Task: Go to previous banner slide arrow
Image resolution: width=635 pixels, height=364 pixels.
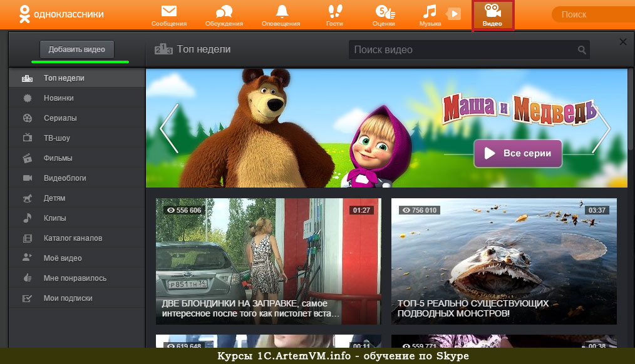Action: pos(169,128)
